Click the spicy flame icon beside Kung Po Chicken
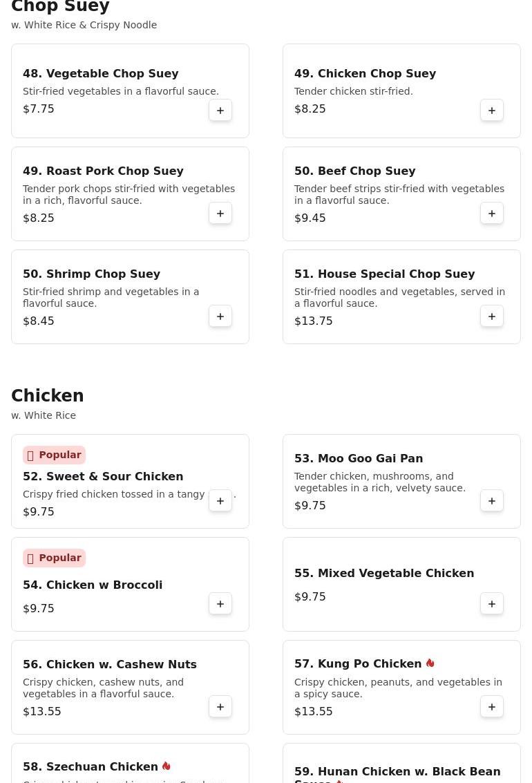The height and width of the screenshot is (783, 532). 430,663
